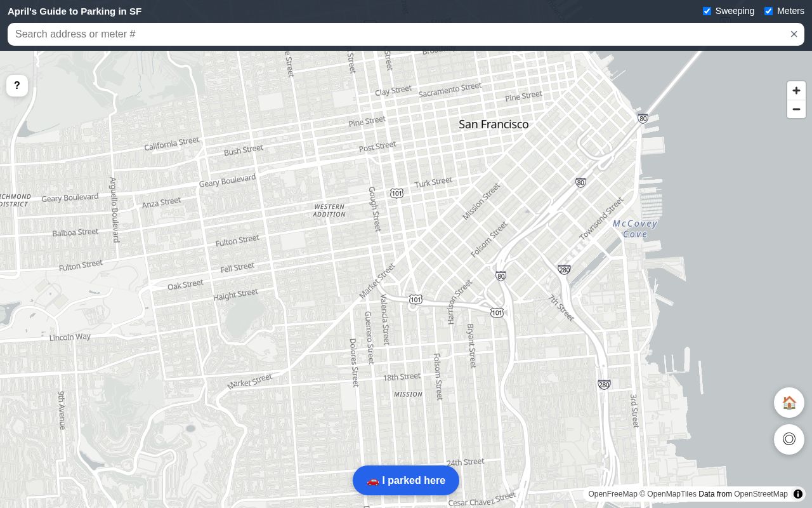Image resolution: width=812 pixels, height=508 pixels.
Task: Click the San Francisco city label
Action: (x=494, y=124)
